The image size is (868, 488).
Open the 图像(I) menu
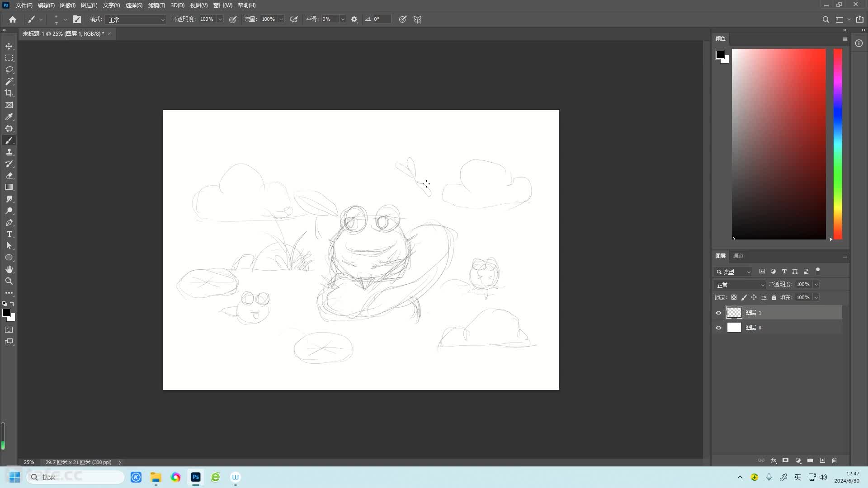(68, 5)
